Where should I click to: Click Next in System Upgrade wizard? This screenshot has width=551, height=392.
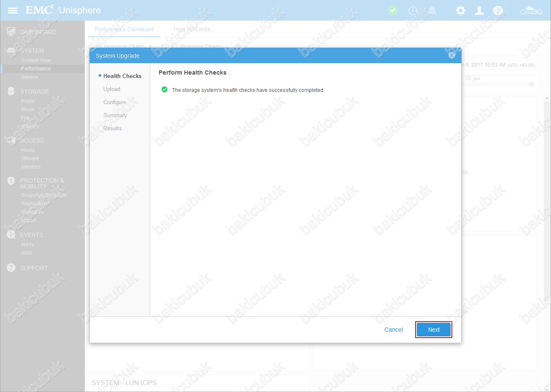[x=434, y=330]
